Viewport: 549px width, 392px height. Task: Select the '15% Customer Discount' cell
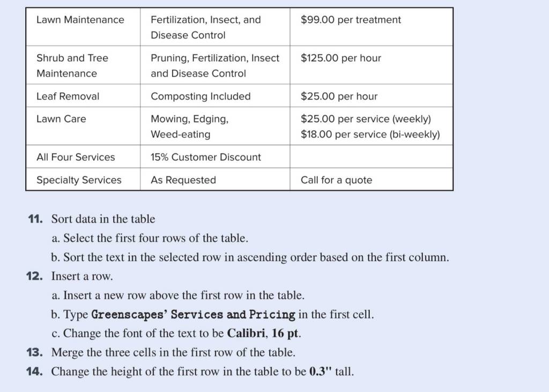[x=215, y=157]
